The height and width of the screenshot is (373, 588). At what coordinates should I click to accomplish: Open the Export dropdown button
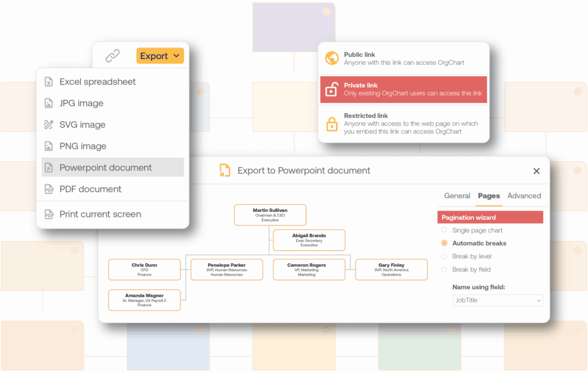pyautogui.click(x=160, y=56)
